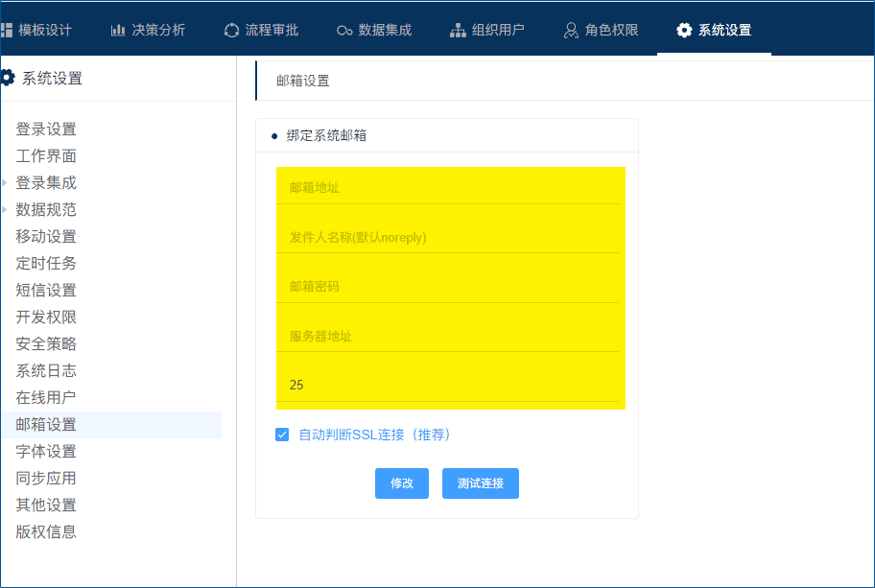
Task: Switch to the 数据集成 tab
Action: pyautogui.click(x=385, y=30)
